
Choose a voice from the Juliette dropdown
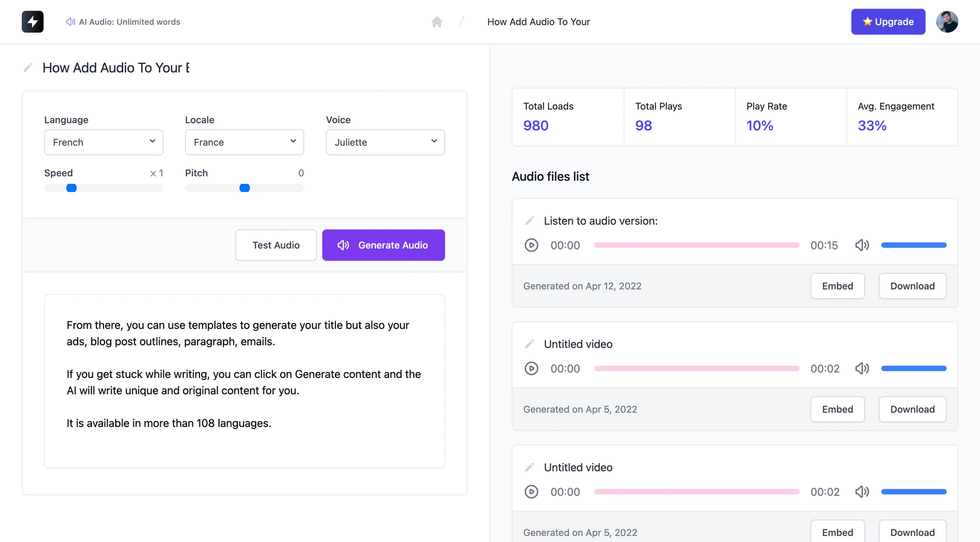385,142
